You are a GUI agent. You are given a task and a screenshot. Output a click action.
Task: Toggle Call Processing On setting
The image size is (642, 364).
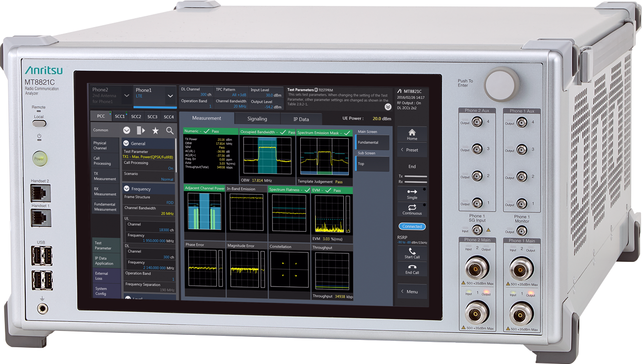click(148, 165)
